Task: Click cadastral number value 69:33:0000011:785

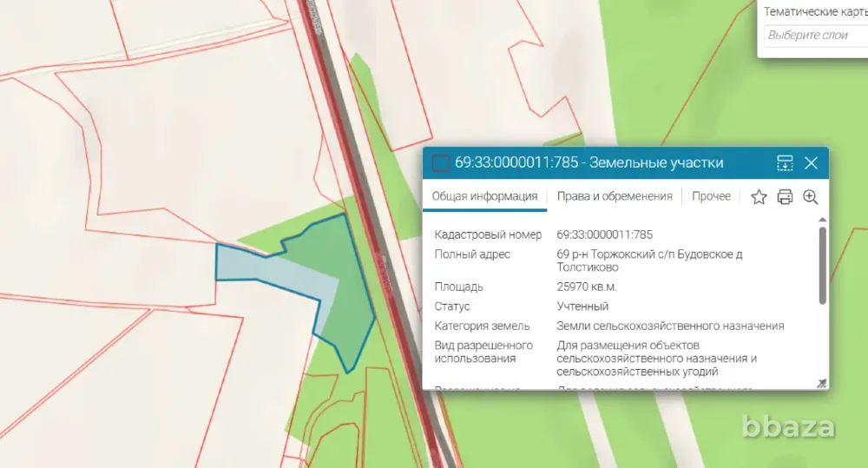Action: tap(604, 234)
